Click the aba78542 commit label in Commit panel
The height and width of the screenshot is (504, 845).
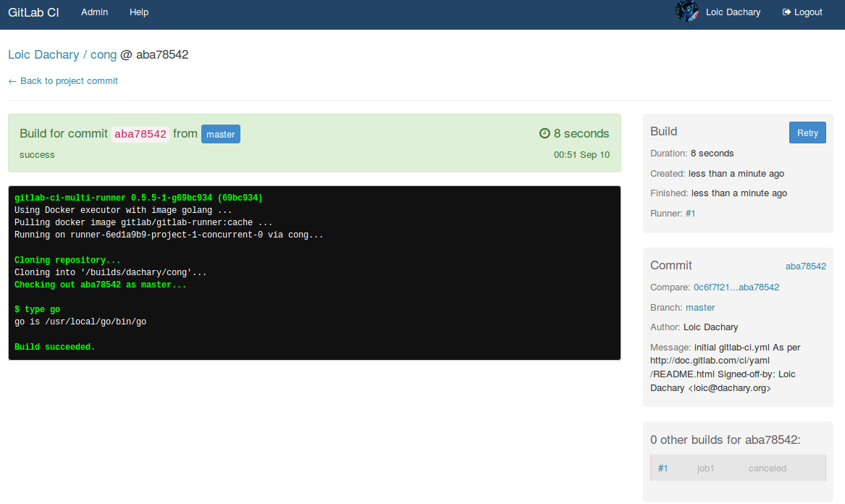coord(806,266)
